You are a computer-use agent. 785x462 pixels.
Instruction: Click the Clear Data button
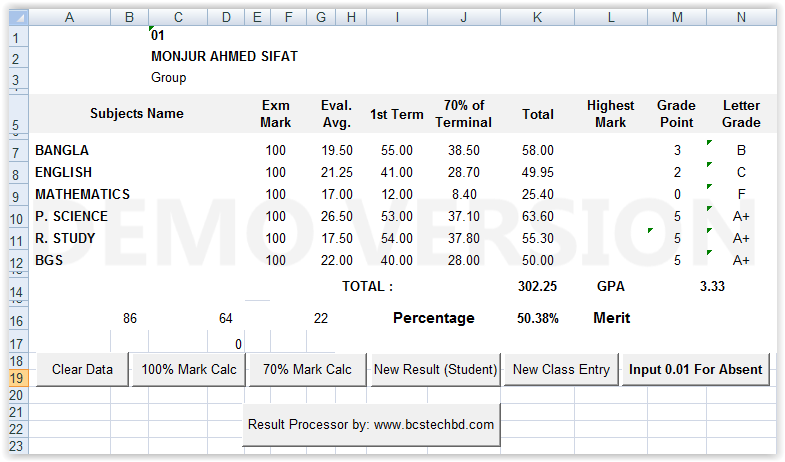point(83,369)
